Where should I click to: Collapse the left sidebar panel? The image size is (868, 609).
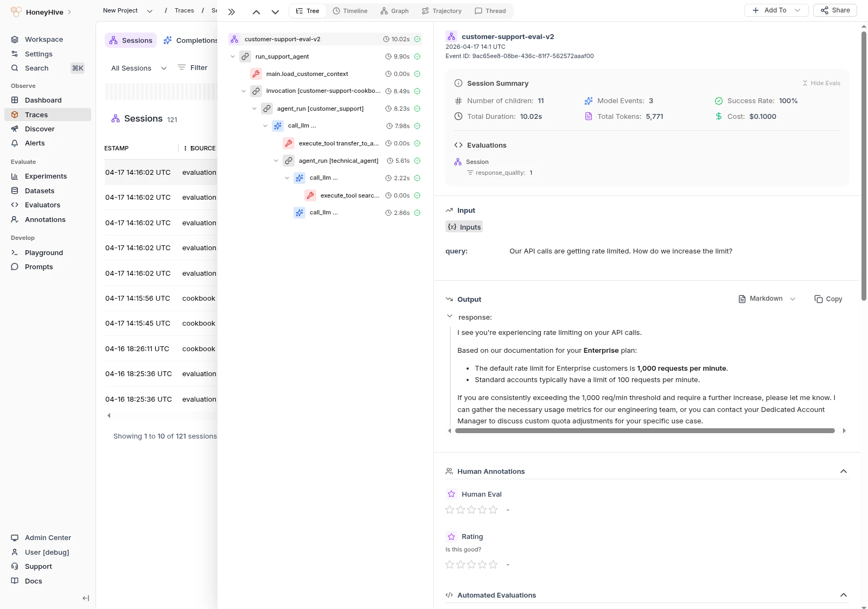click(x=85, y=598)
